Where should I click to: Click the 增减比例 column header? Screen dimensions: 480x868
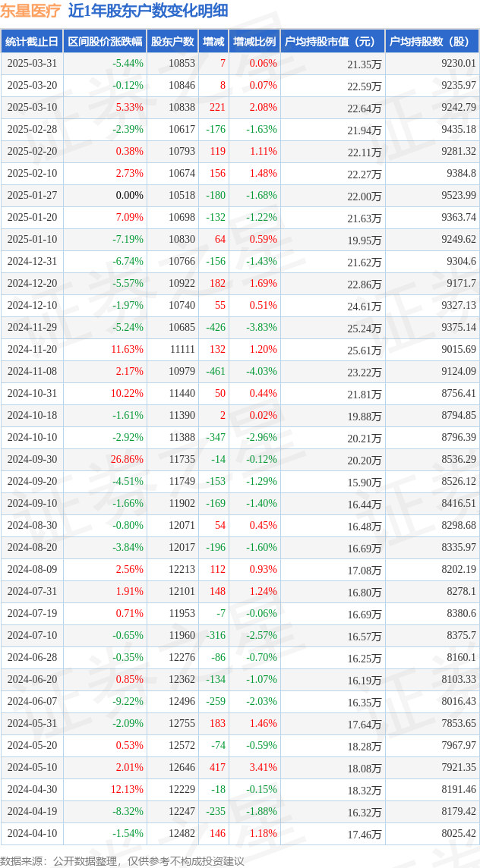click(x=254, y=42)
